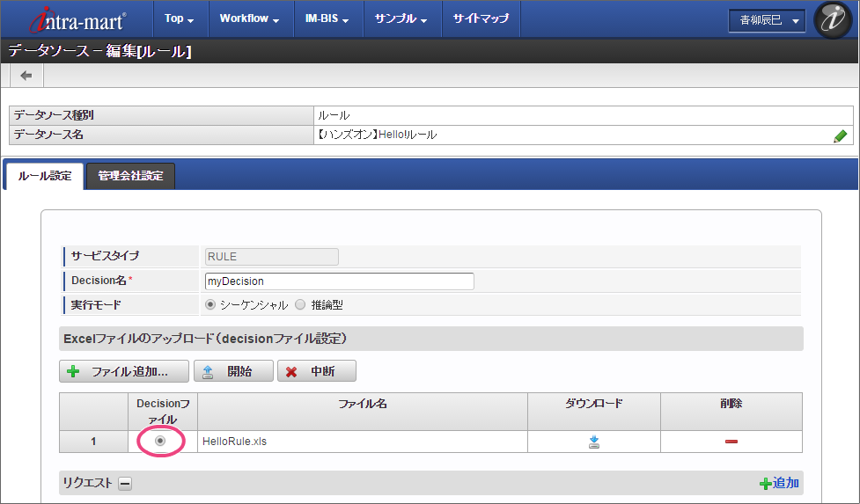The height and width of the screenshot is (504, 860).
Task: Click row number 1 cell
Action: 94,442
